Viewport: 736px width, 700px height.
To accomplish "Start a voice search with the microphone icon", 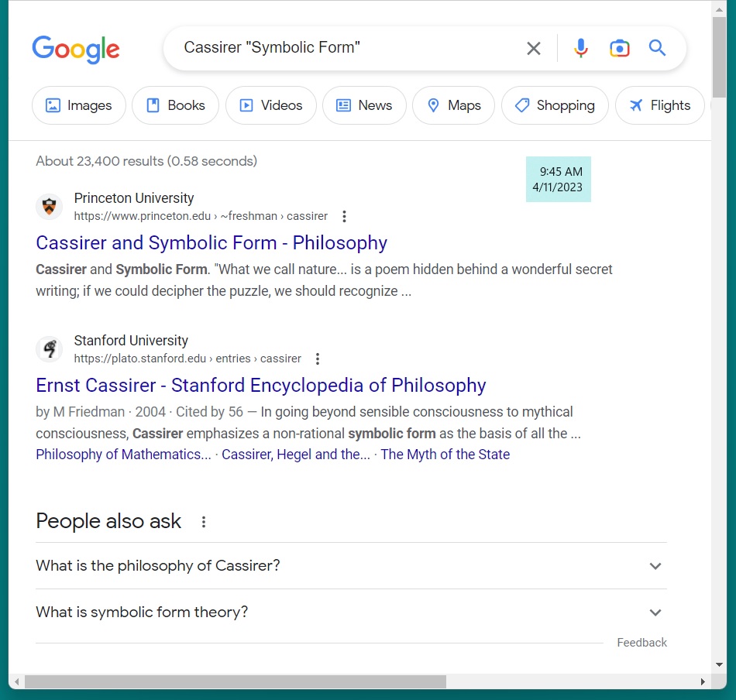I will [x=580, y=49].
